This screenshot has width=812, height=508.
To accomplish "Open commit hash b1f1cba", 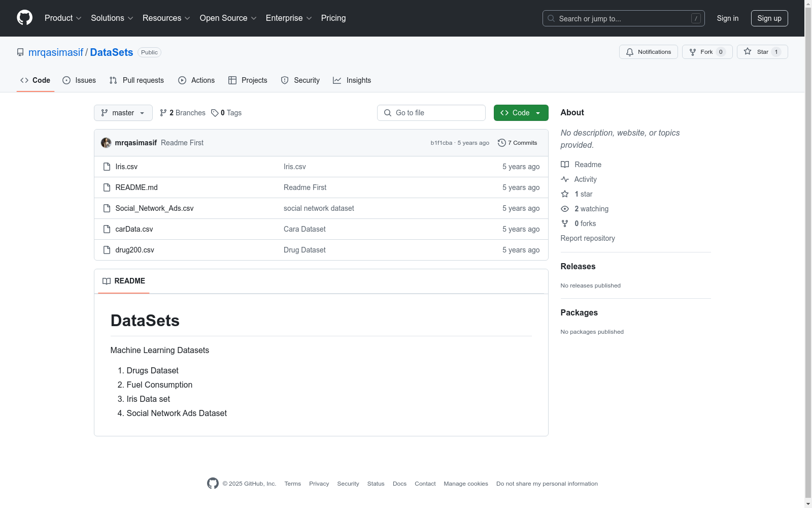I will coord(442,143).
